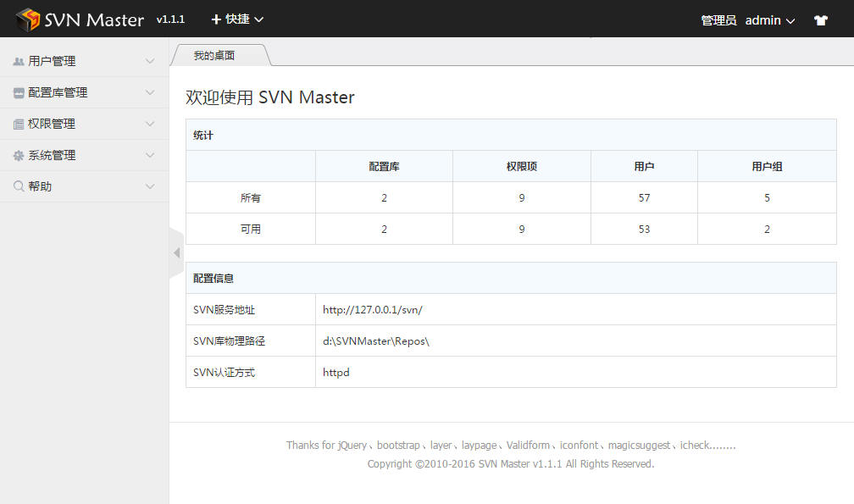This screenshot has width=854, height=504.
Task: Click the permission management document icon
Action: point(19,125)
